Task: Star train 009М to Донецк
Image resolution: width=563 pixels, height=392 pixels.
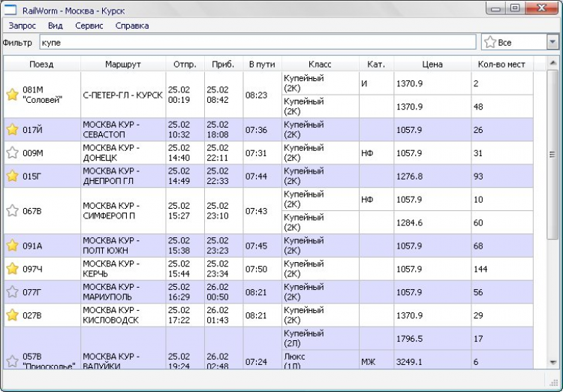Action: click(12, 152)
